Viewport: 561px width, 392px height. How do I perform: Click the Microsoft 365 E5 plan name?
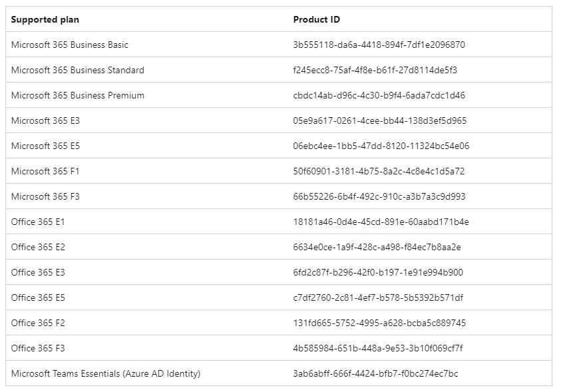45,146
